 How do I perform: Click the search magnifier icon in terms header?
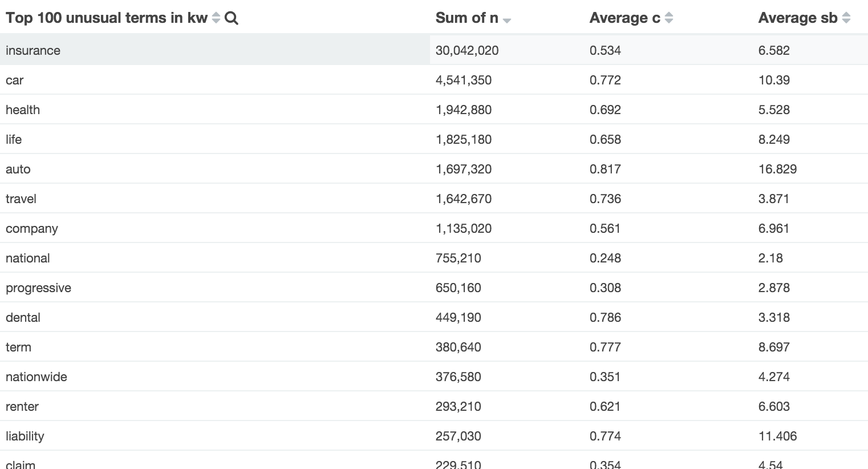232,18
